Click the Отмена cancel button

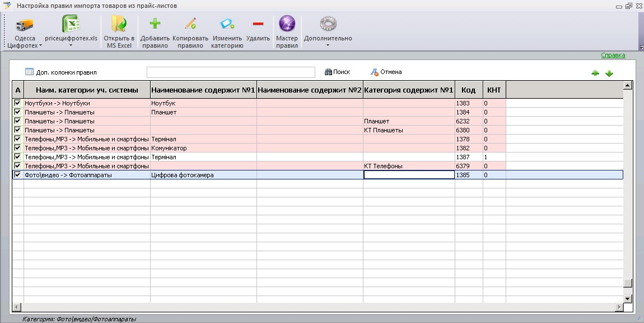[x=386, y=72]
